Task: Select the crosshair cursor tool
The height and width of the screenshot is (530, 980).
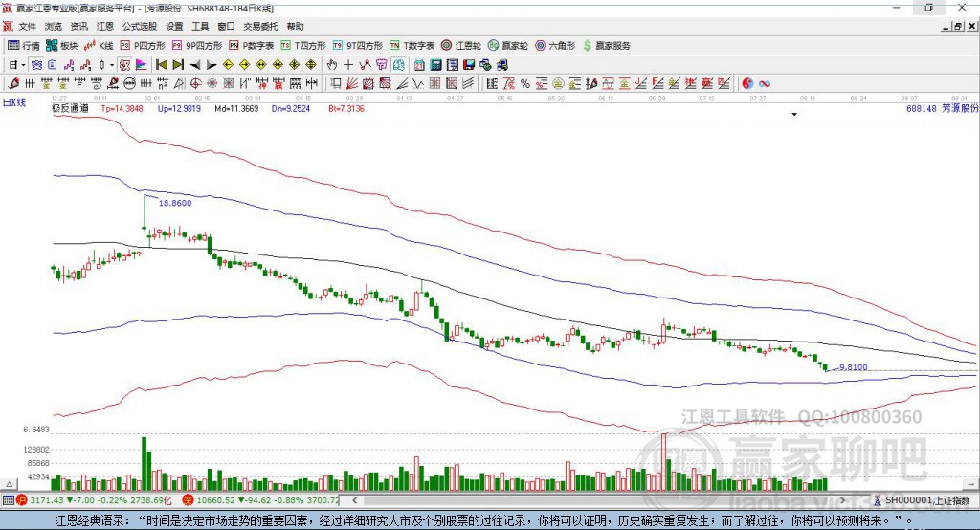Action: (x=348, y=65)
